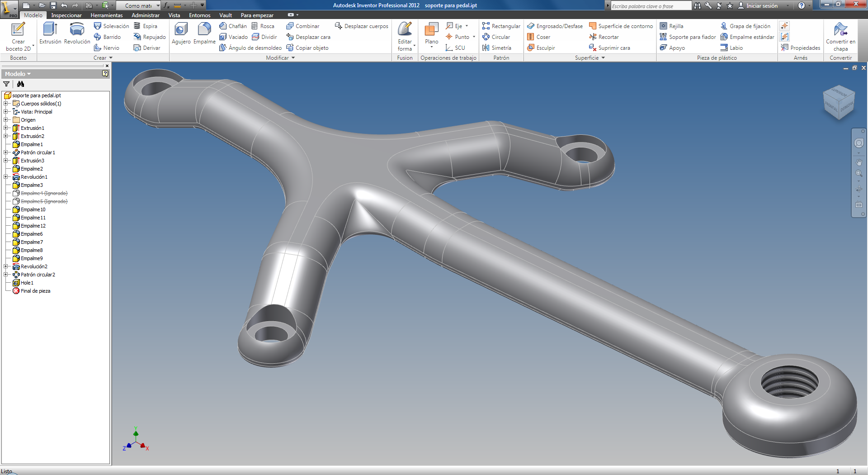This screenshot has width=868, height=475.
Task: Select suppressed Empalme4 (Ignorado) item
Action: [x=43, y=193]
